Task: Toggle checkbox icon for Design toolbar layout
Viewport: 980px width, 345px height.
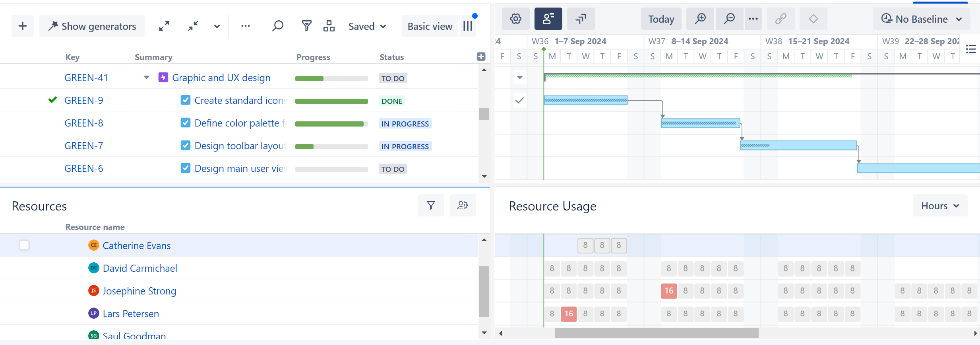Action: click(185, 146)
